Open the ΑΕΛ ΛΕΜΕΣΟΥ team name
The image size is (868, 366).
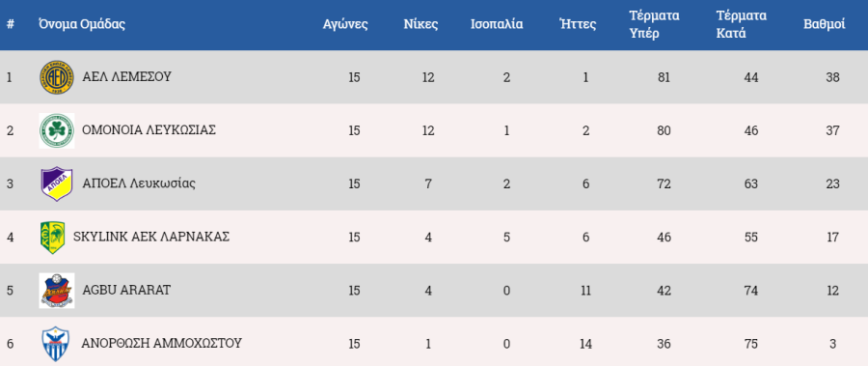[x=126, y=76]
